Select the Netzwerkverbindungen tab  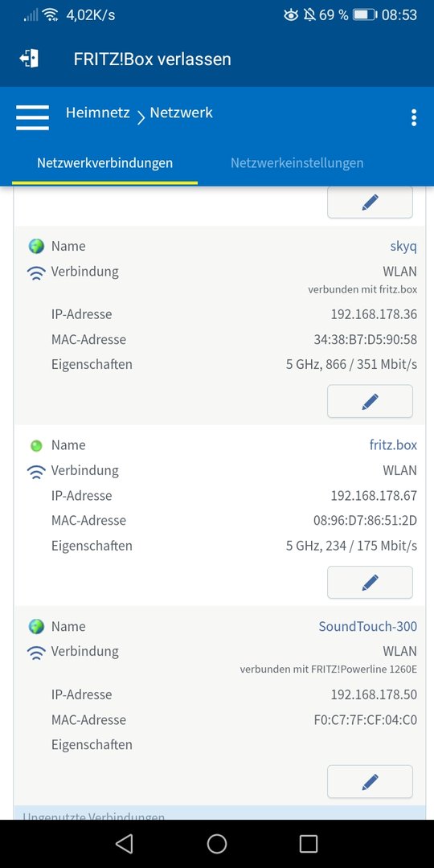(x=104, y=162)
